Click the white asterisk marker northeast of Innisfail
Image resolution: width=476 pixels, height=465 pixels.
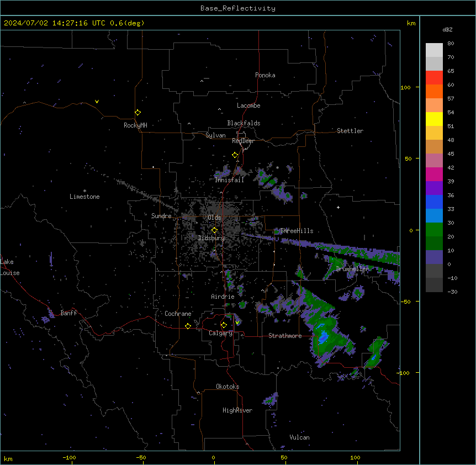[x=277, y=167]
